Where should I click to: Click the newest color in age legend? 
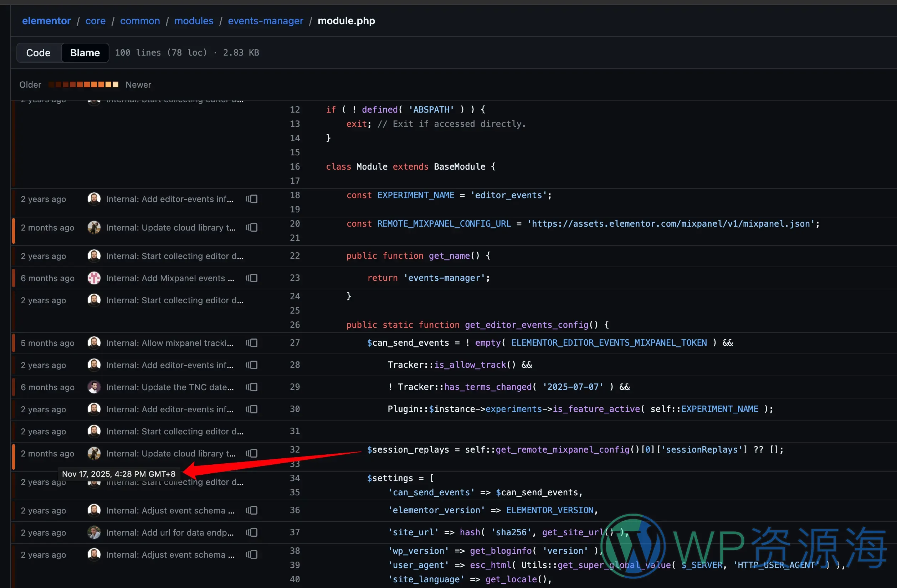pos(116,84)
